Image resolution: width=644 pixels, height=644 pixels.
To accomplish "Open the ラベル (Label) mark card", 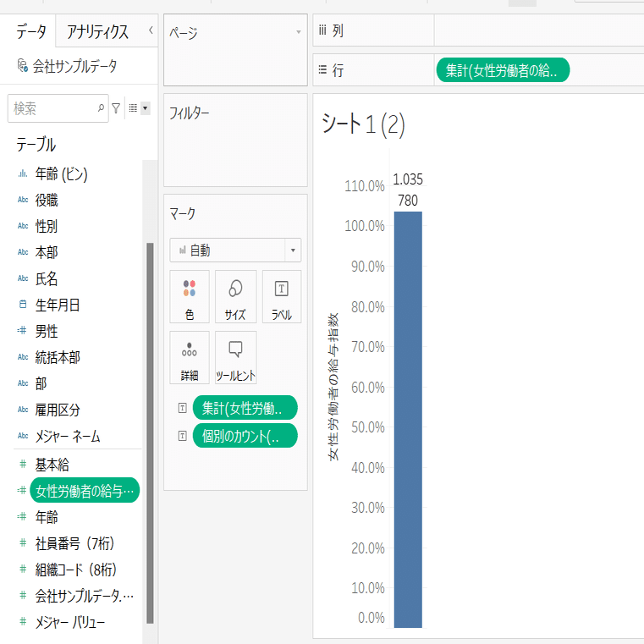I will [281, 296].
